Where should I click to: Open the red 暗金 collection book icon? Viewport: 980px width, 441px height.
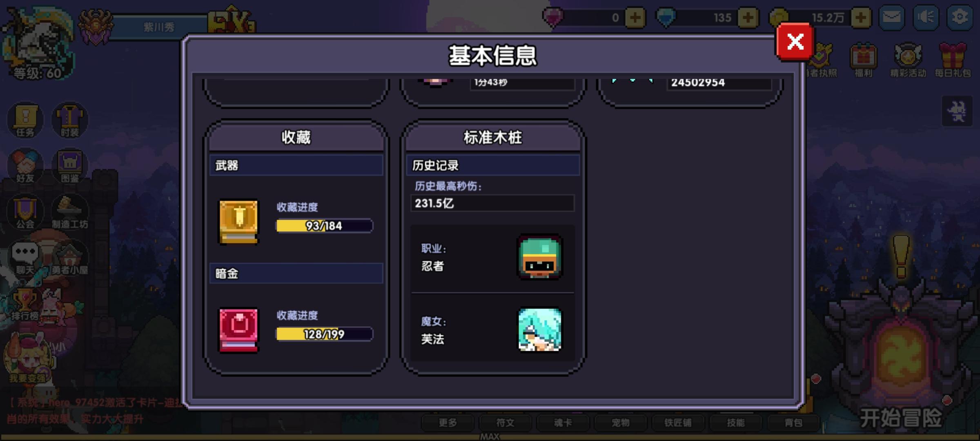click(239, 330)
